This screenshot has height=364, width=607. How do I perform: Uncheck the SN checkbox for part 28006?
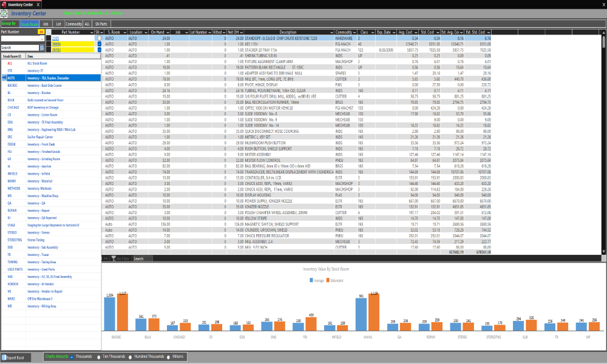[x=99, y=44]
